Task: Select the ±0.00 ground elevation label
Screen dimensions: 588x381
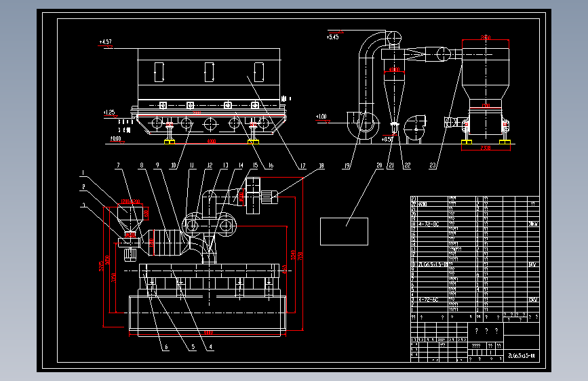Action: click(x=115, y=138)
